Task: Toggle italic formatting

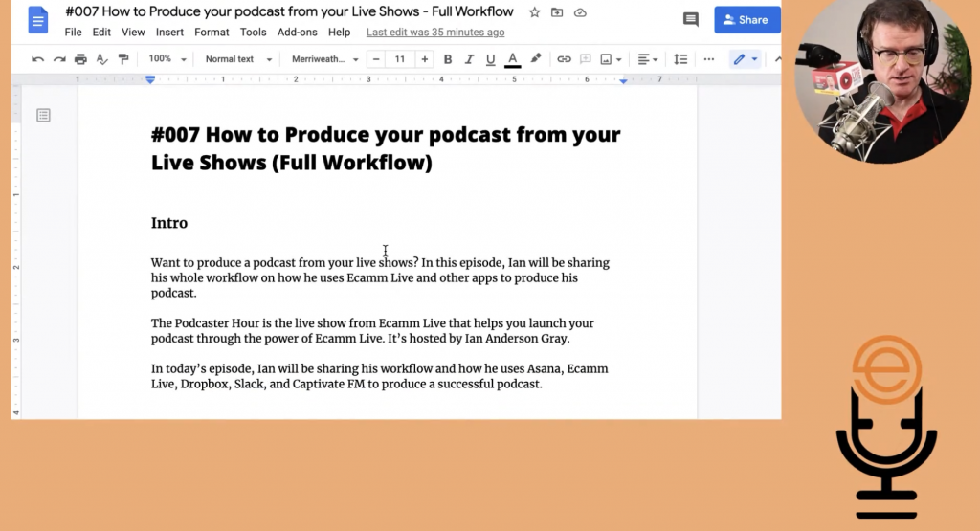Action: click(469, 59)
